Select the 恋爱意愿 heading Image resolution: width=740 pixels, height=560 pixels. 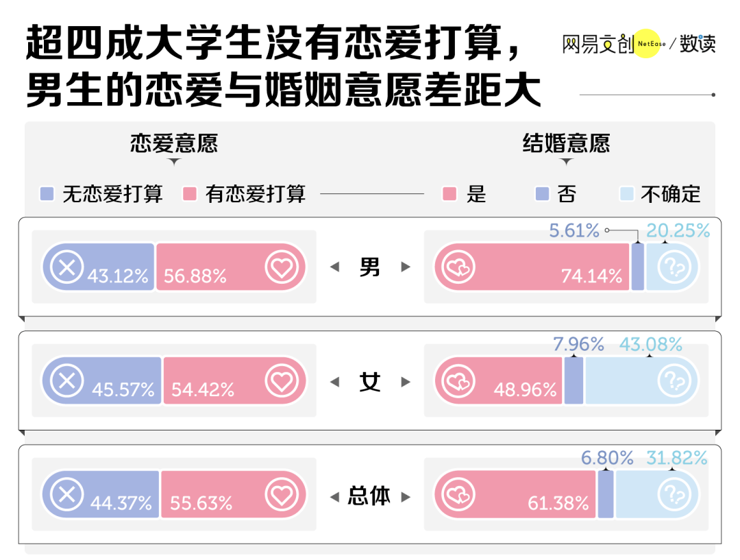click(x=174, y=143)
